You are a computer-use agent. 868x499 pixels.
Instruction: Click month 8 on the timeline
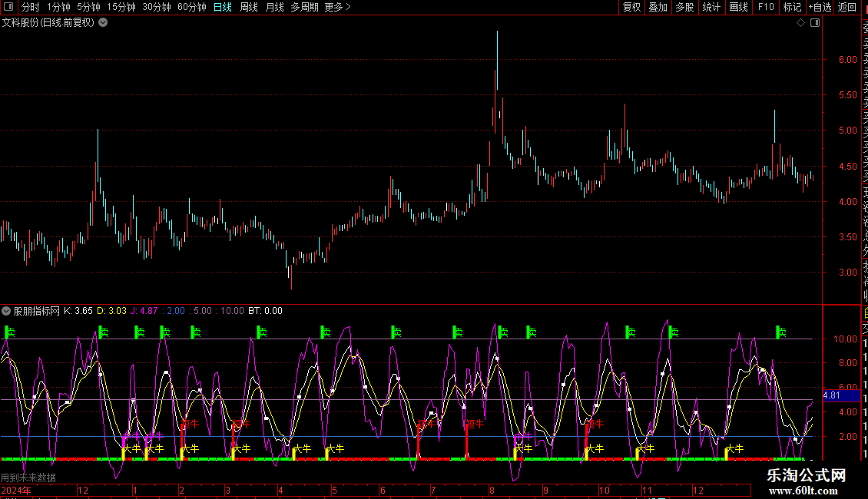pyautogui.click(x=492, y=490)
